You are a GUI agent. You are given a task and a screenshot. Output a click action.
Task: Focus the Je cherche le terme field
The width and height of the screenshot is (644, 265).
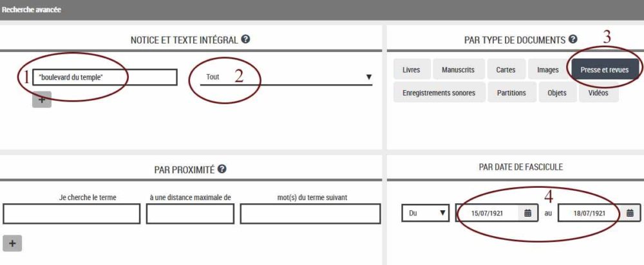(x=71, y=214)
